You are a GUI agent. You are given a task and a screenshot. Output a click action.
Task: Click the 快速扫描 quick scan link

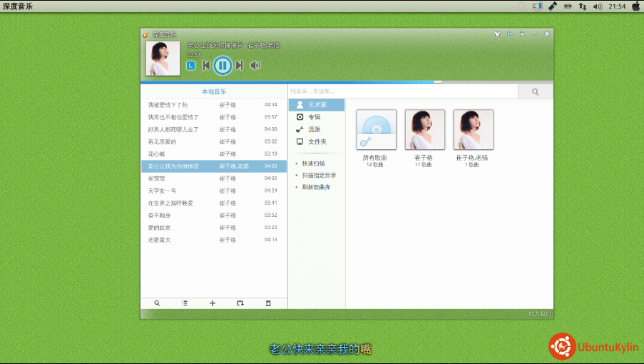coord(313,163)
